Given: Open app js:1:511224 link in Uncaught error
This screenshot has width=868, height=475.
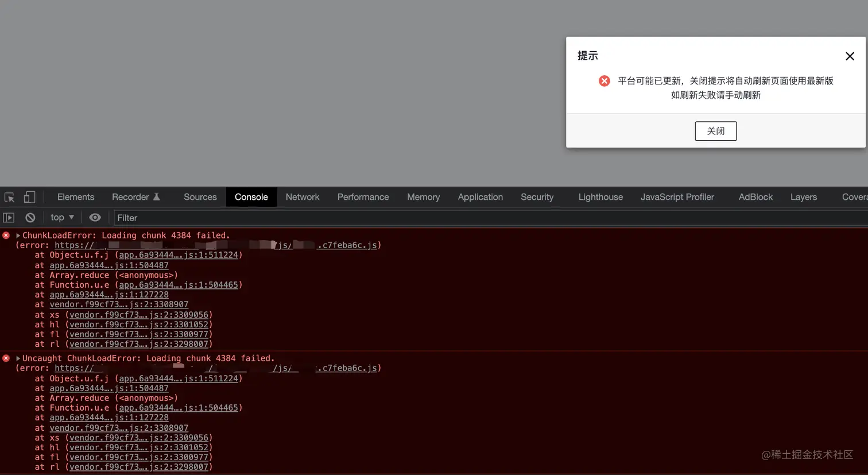Looking at the screenshot, I should click(x=179, y=379).
